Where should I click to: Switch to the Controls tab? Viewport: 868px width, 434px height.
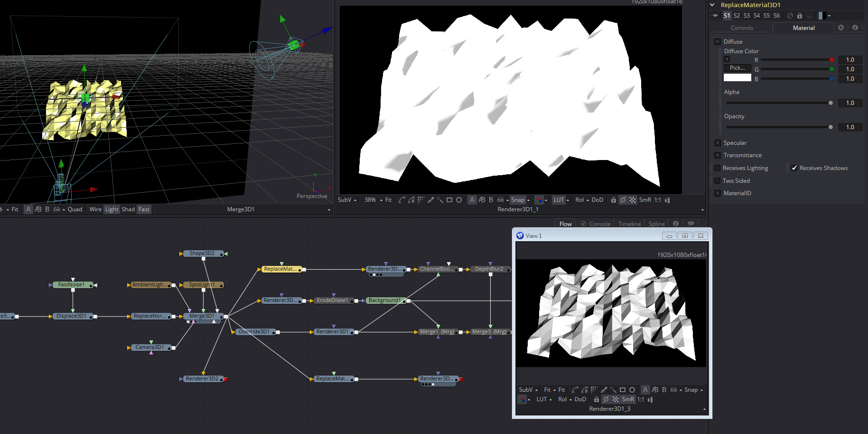(x=742, y=28)
